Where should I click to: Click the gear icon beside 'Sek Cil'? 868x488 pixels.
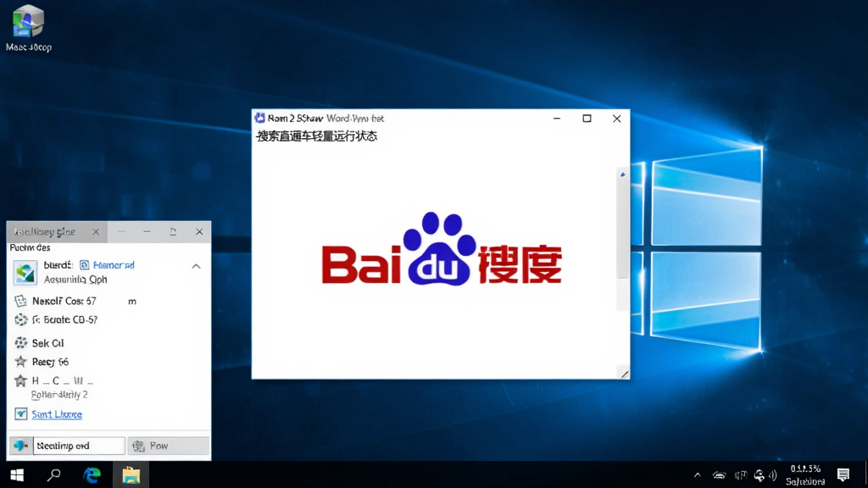point(20,343)
